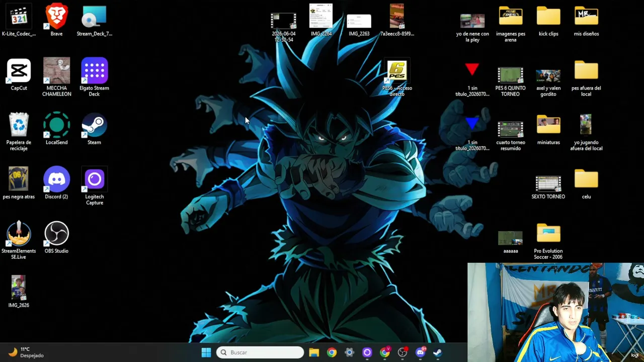Screen dimensions: 644x362
Task: Select the MECCHA CHAMELEON desktop shortcut
Action: pyautogui.click(x=56, y=77)
